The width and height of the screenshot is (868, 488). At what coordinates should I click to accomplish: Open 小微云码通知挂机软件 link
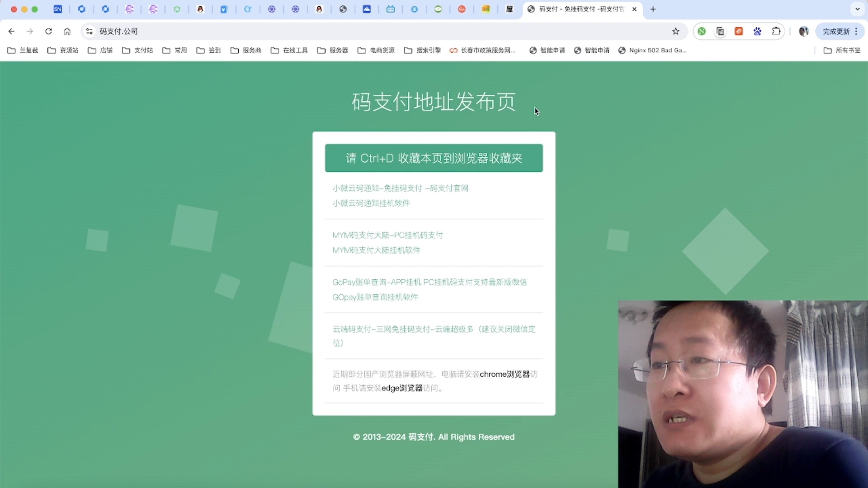point(371,203)
